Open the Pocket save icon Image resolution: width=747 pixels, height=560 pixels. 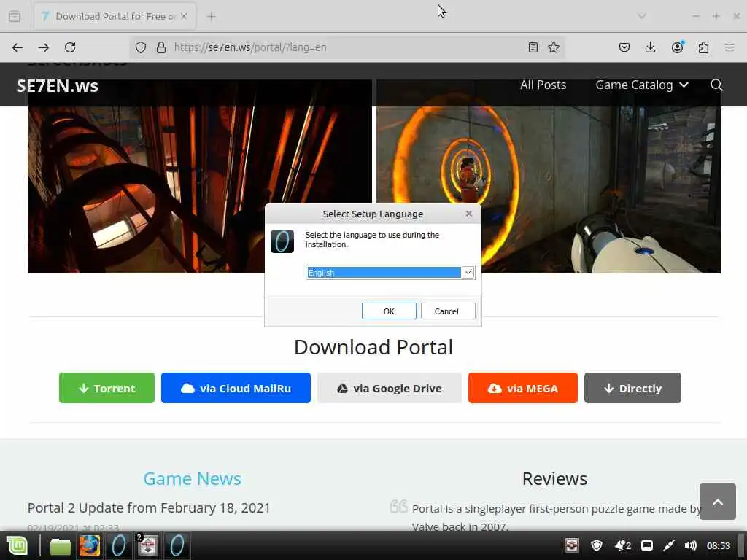(624, 47)
